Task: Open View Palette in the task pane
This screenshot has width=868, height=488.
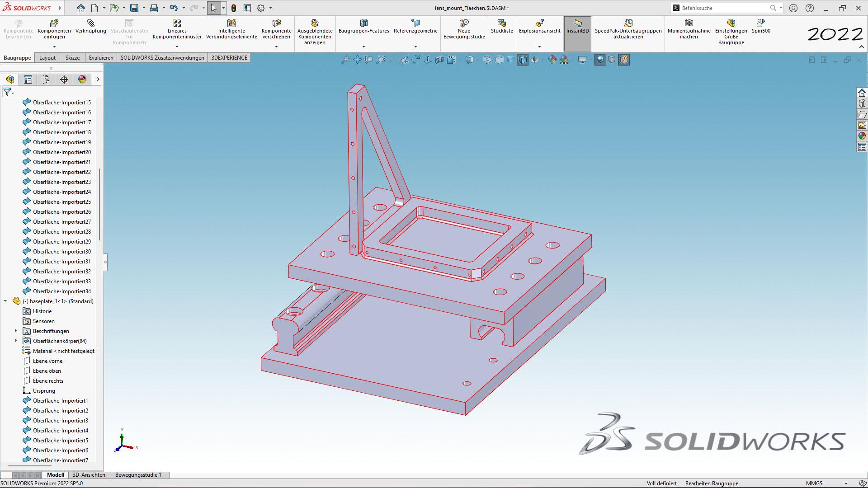Action: 862,125
